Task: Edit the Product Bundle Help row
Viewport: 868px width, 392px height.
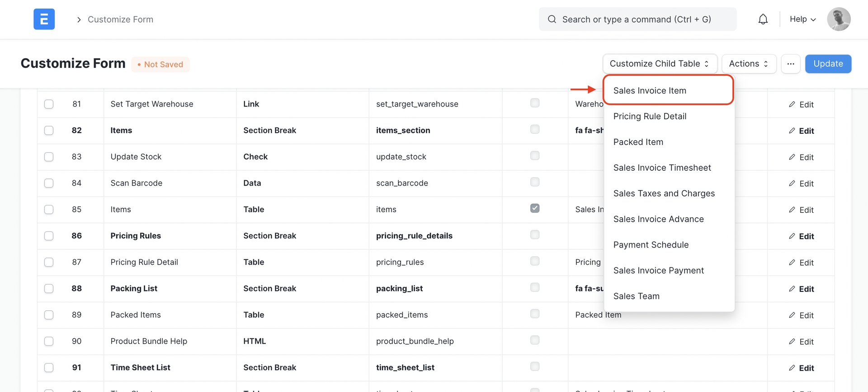Action: click(801, 341)
